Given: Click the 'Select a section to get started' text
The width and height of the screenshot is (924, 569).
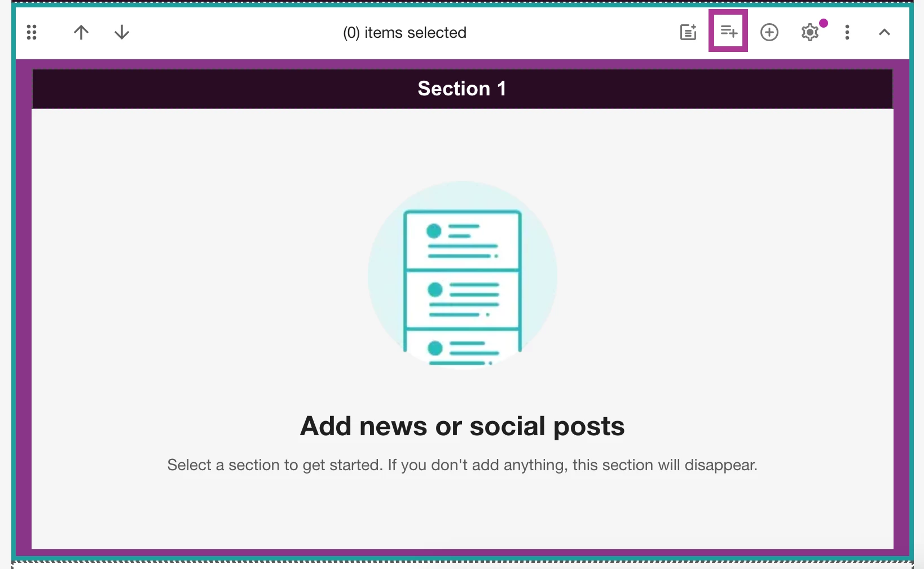Looking at the screenshot, I should [275, 465].
